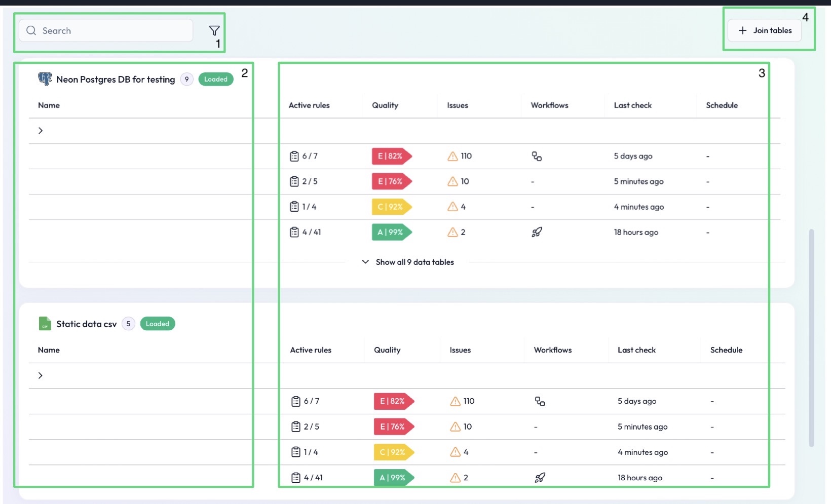Click the green A | 99% quality tag in Neon table
This screenshot has height=504, width=831.
coord(391,232)
